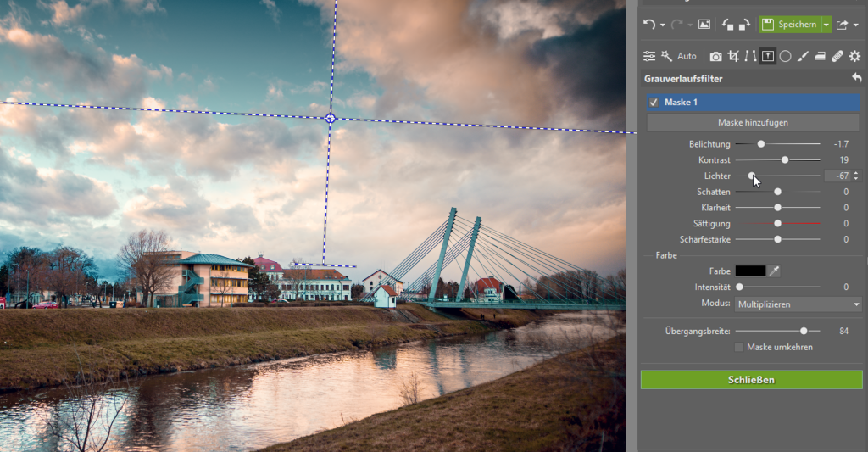Select the Maske 1 list entry
The height and width of the screenshot is (452, 868).
(x=754, y=103)
